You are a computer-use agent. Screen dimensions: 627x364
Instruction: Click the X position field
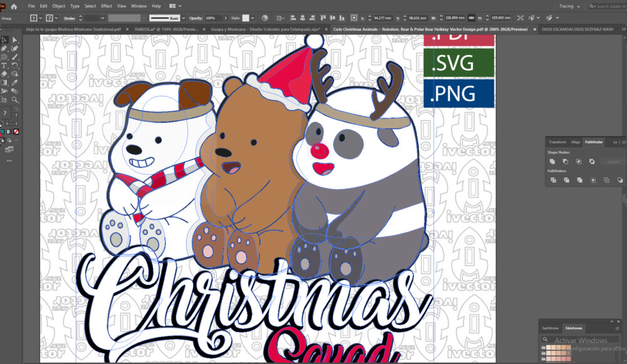tap(382, 18)
